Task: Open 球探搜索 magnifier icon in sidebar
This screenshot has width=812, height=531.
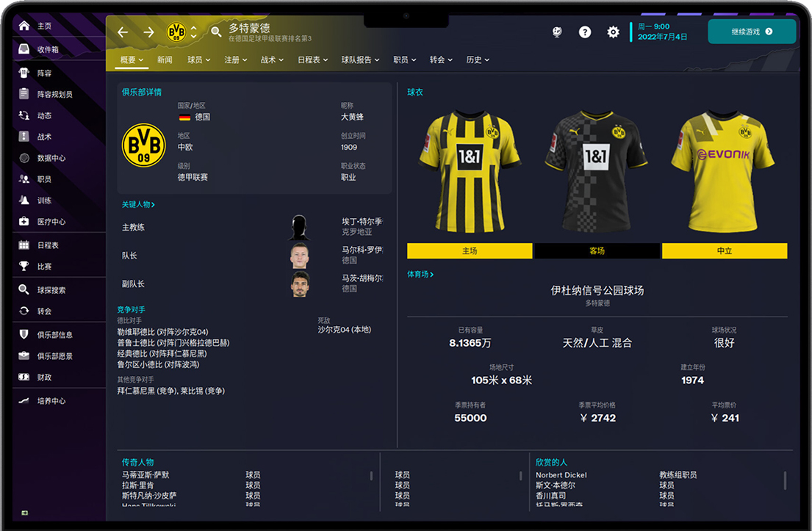Action: pos(24,289)
